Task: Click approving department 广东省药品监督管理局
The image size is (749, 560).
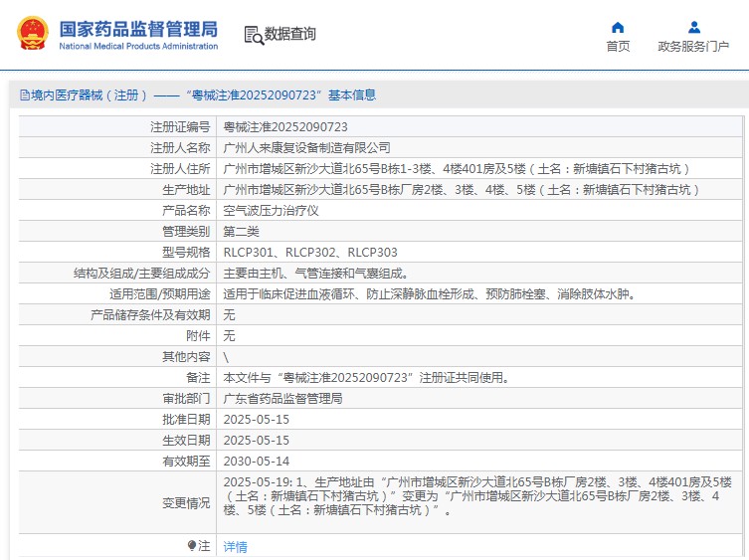Action: pos(282,398)
